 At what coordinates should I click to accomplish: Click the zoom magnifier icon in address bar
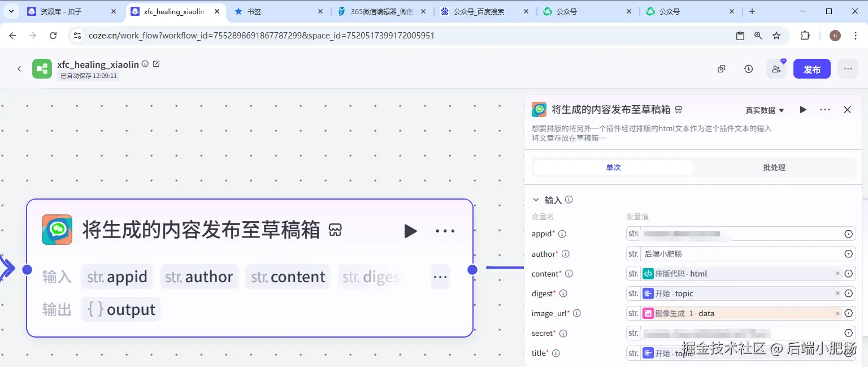coord(758,36)
